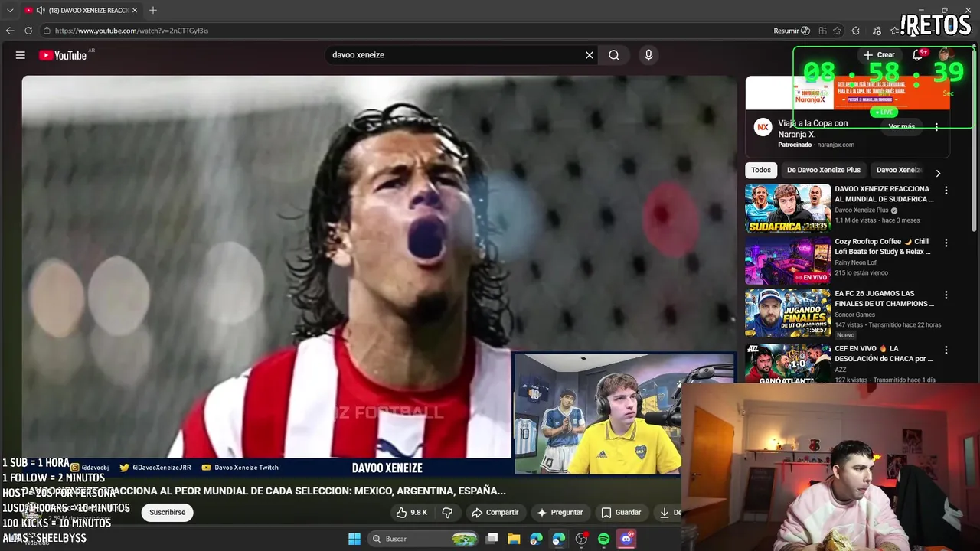
Task: Open 'CEF EN VIVO LA DESOLACIÓN DE CHACA' title
Action: (884, 354)
